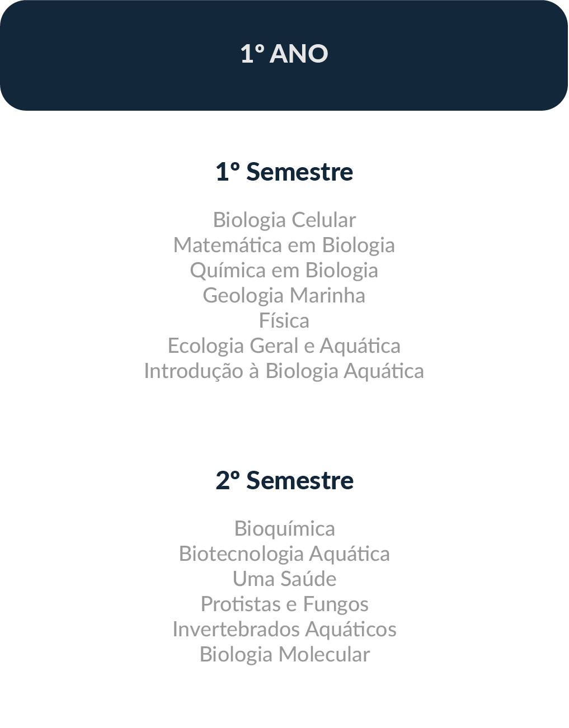Open Ecologia Geral e Aquática

(x=284, y=346)
